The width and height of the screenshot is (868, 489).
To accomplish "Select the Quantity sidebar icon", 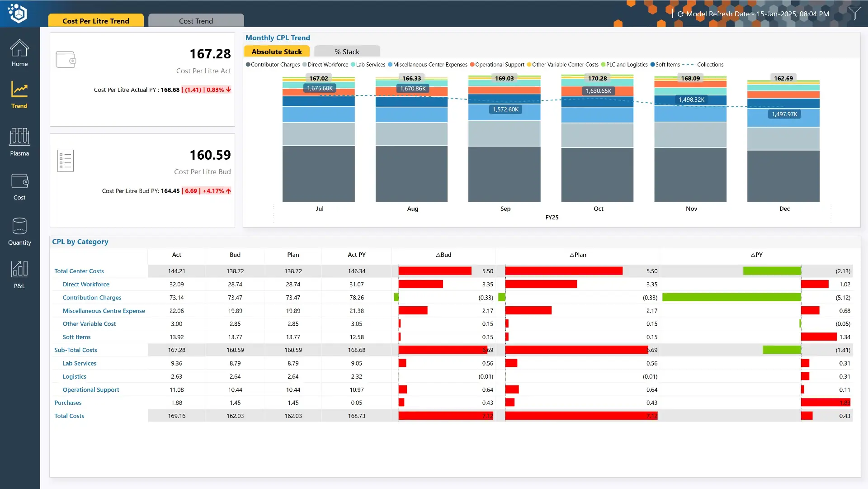I will click(19, 230).
